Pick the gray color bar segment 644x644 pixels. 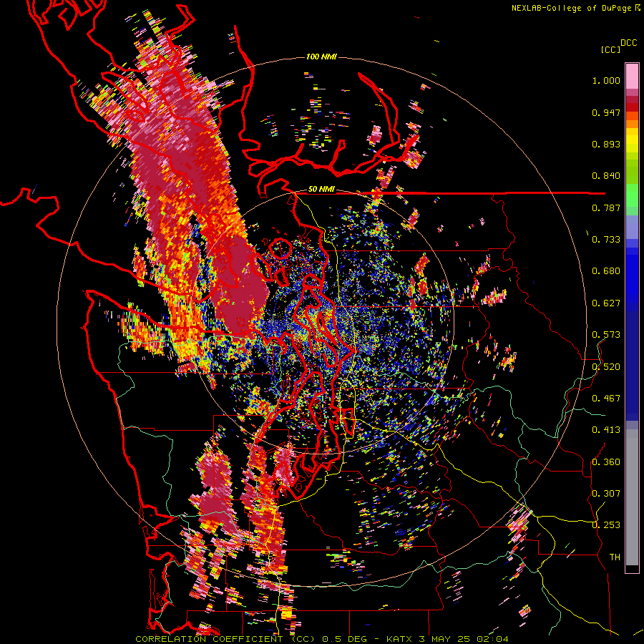point(632,497)
